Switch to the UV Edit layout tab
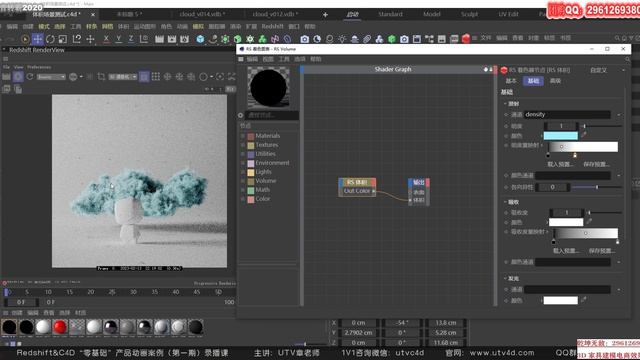The image size is (640, 360). [508, 14]
